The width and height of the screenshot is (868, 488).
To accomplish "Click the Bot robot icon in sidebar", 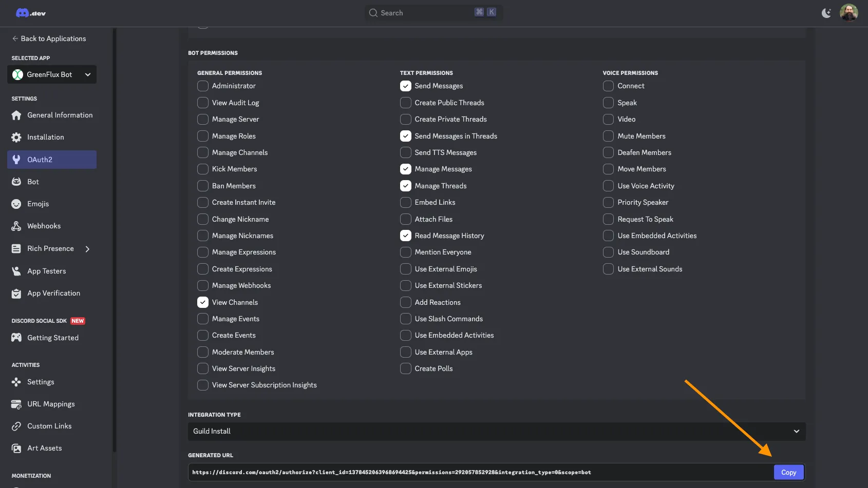I will [x=16, y=182].
